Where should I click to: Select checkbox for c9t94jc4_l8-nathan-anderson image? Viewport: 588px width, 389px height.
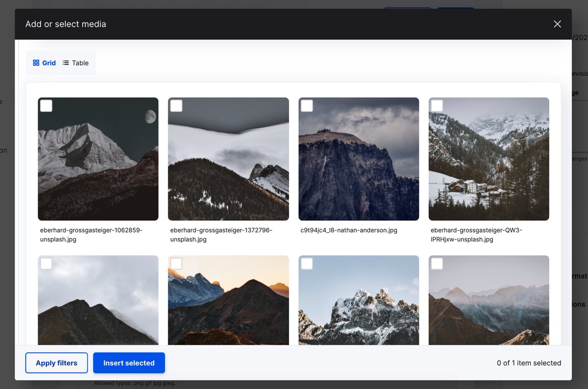307,106
